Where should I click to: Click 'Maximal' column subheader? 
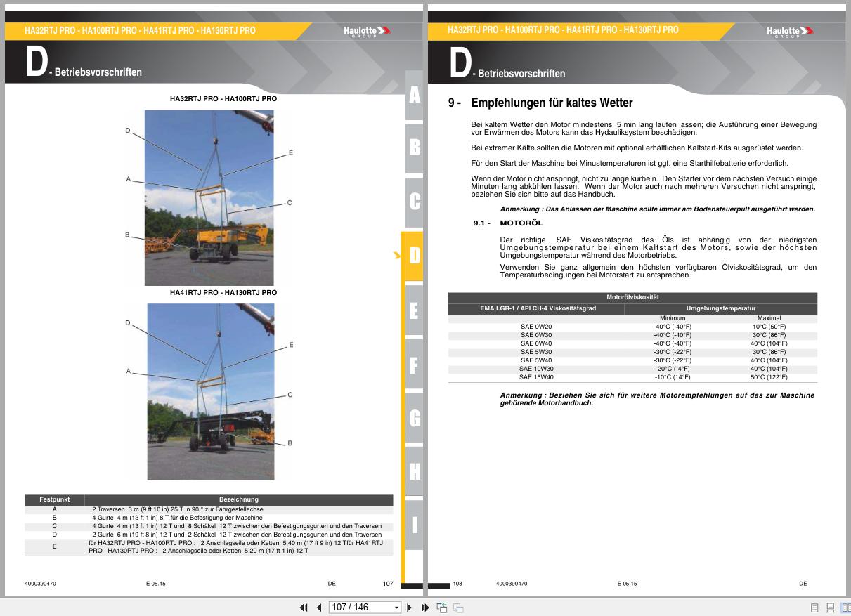(769, 318)
